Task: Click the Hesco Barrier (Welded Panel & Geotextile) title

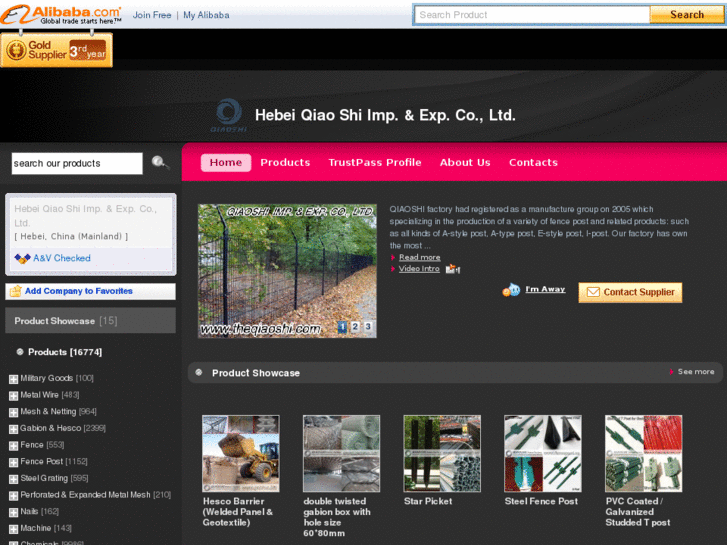Action: click(x=238, y=512)
